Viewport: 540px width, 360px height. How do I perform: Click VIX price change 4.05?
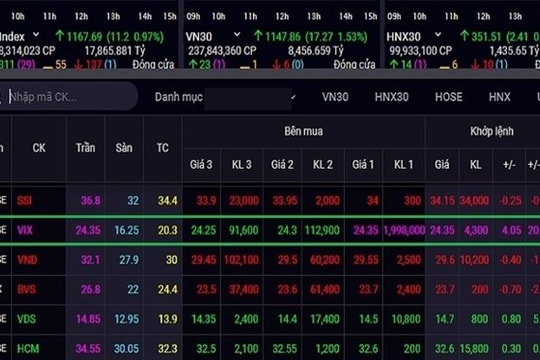511,230
